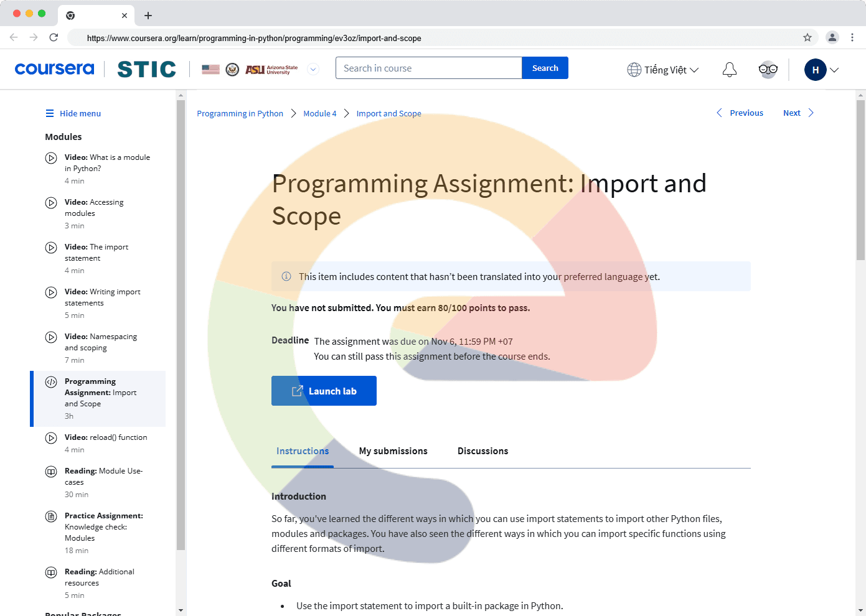Click play icon for Accessing modules video
Viewport: 866px width, 616px height.
click(x=51, y=203)
